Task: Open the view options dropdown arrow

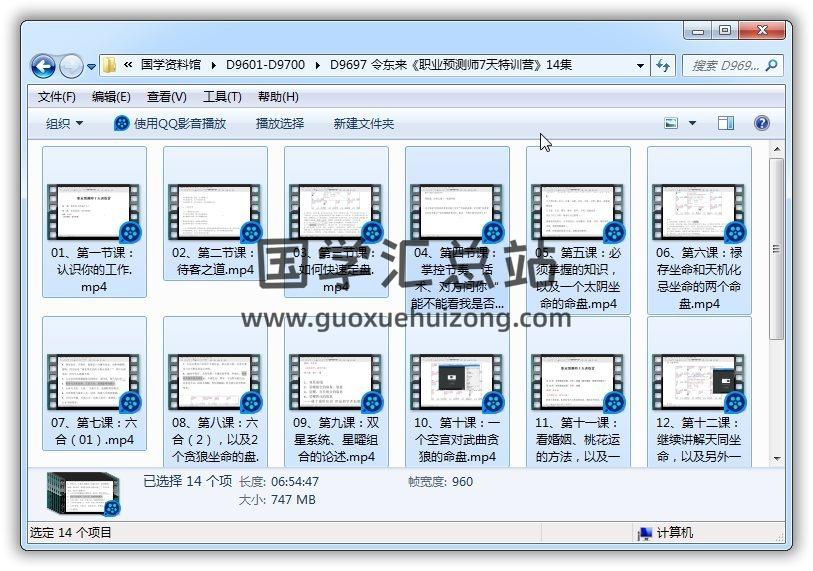Action: [x=692, y=123]
